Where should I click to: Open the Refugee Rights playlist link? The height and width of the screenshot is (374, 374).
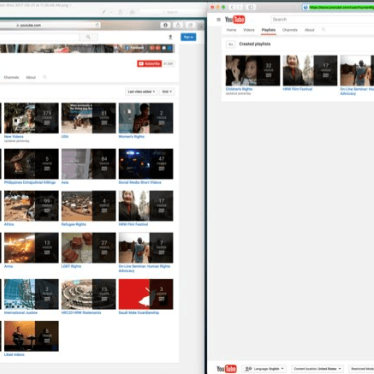coord(74,224)
